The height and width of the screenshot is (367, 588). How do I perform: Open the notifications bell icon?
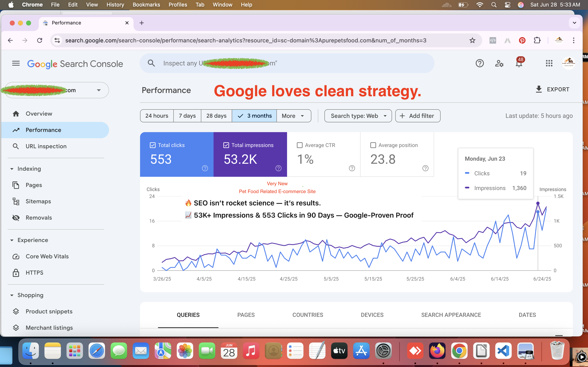pos(519,64)
